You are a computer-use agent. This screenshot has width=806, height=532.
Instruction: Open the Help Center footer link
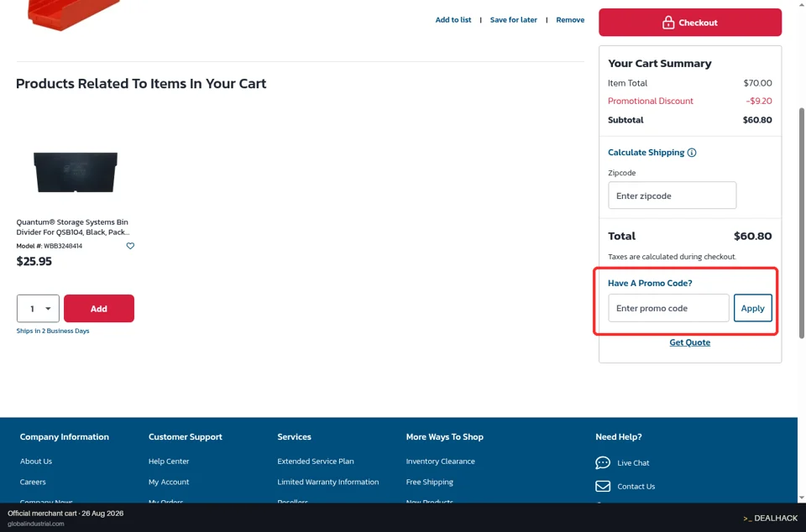169,462
